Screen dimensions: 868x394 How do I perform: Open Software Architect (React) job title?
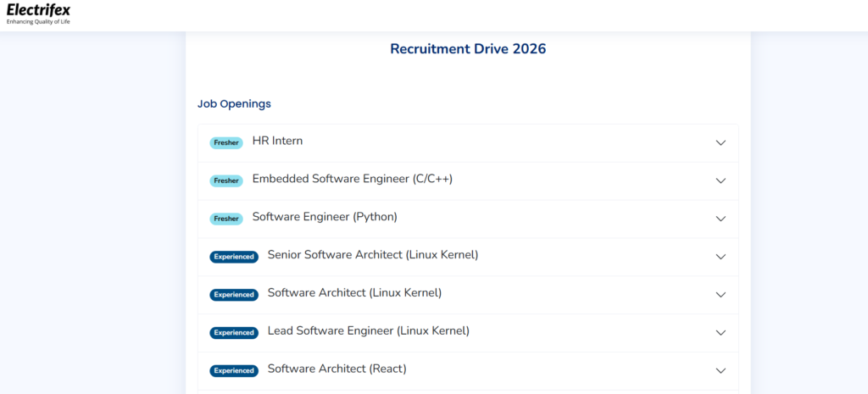[337, 369]
